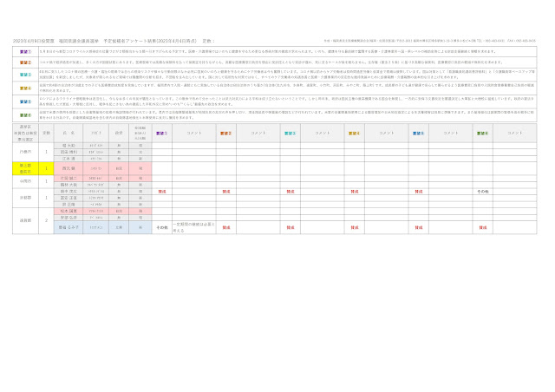The image size is (555, 392).
Task: Click the コメント header right after 要望3 column
Action: (322, 134)
